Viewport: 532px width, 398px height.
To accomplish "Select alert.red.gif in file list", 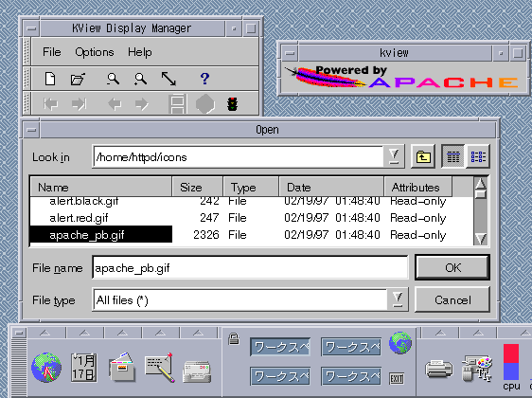I will pos(79,218).
